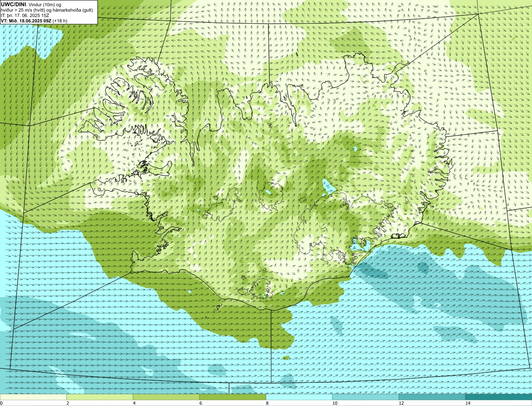Click the 10–12 m/s light teal legend swatch
This screenshot has height=406, width=532.
tap(366, 397)
